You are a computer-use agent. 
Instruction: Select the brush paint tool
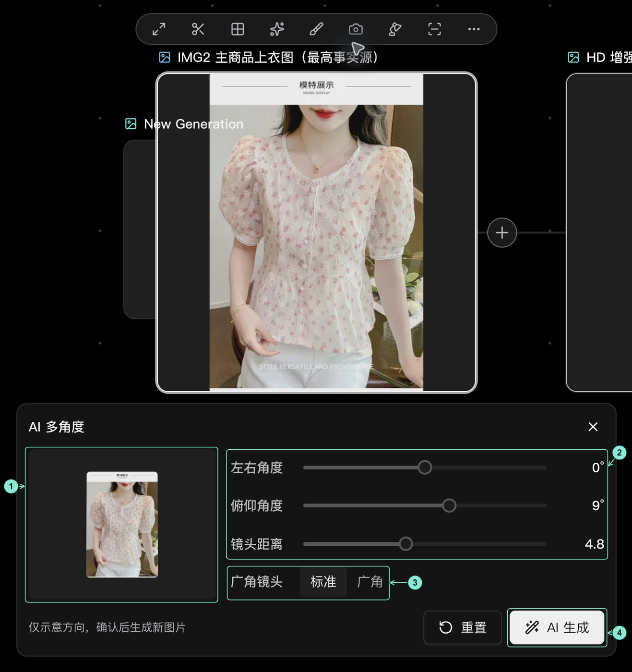[316, 29]
